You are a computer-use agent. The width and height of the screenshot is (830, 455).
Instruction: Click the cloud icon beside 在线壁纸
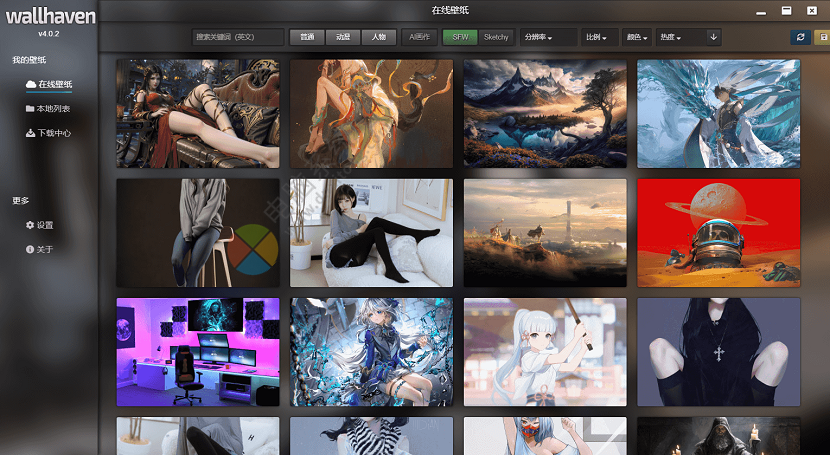(x=30, y=84)
